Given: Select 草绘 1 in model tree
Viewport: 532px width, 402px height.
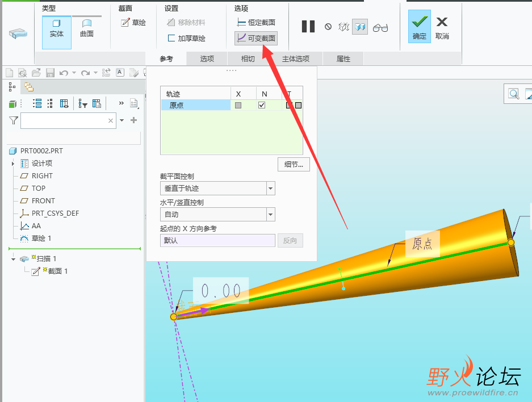Looking at the screenshot, I should pyautogui.click(x=41, y=238).
